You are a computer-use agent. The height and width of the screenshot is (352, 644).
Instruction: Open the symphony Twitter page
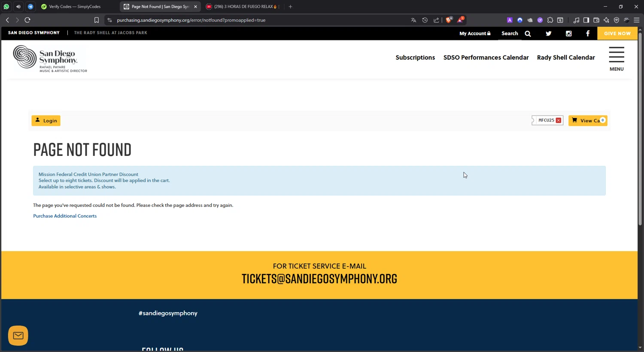click(x=548, y=33)
